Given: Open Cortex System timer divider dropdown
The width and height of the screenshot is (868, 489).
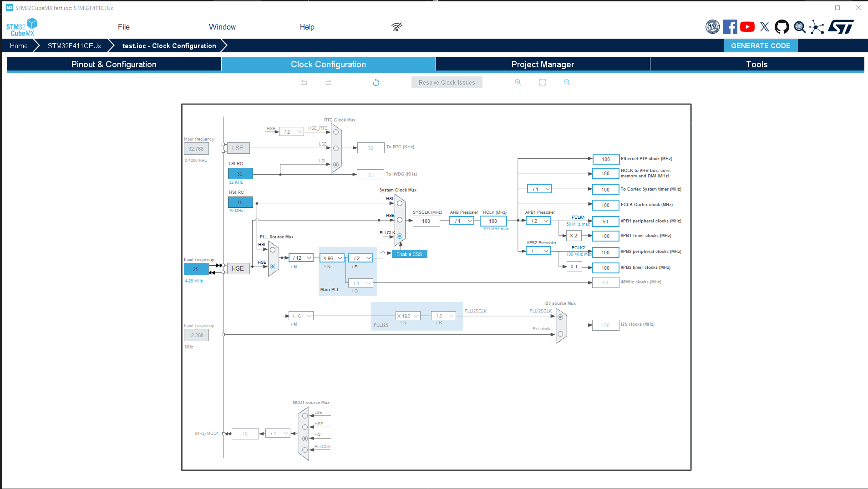Looking at the screenshot, I should coord(539,189).
